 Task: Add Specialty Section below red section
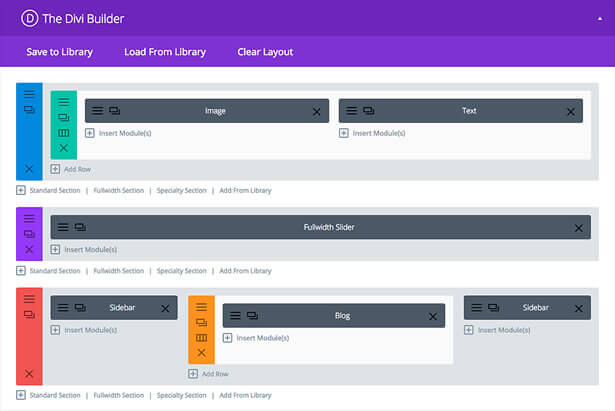tap(181, 395)
